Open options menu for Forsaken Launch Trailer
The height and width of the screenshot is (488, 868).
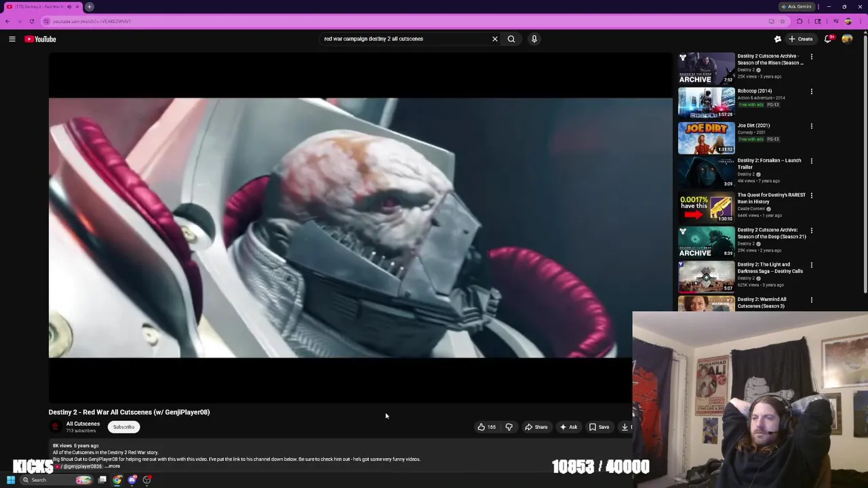pos(812,161)
